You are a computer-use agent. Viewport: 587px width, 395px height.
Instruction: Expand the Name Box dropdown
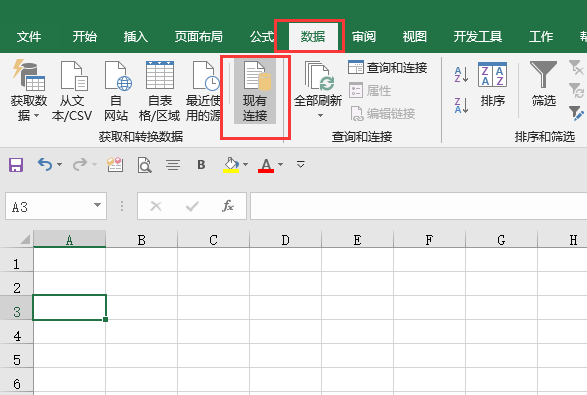[97, 205]
